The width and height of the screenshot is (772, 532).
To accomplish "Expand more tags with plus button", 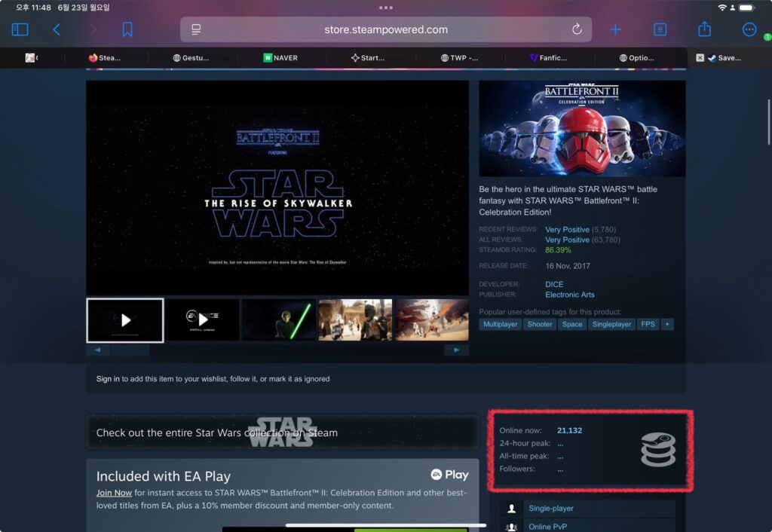I will (x=667, y=324).
